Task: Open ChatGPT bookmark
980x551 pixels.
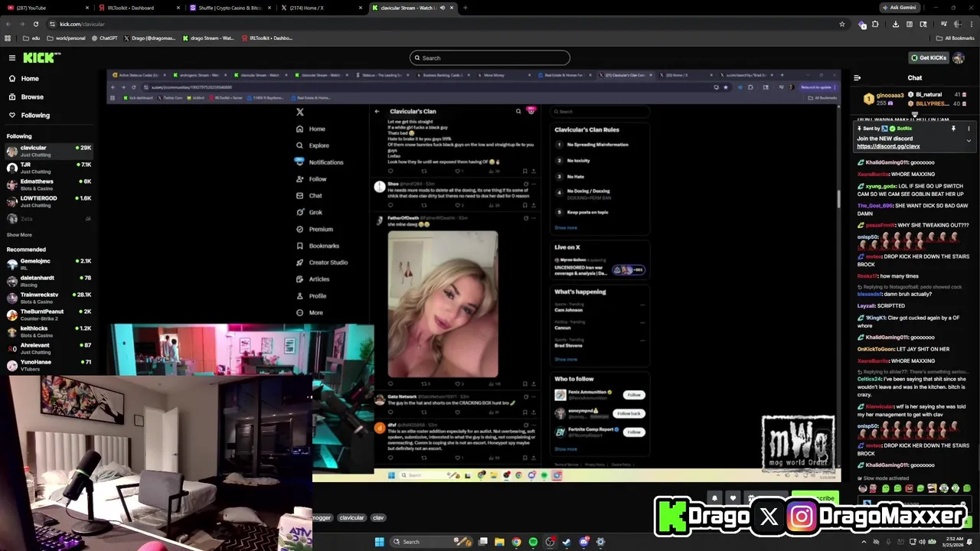Action: click(x=104, y=38)
